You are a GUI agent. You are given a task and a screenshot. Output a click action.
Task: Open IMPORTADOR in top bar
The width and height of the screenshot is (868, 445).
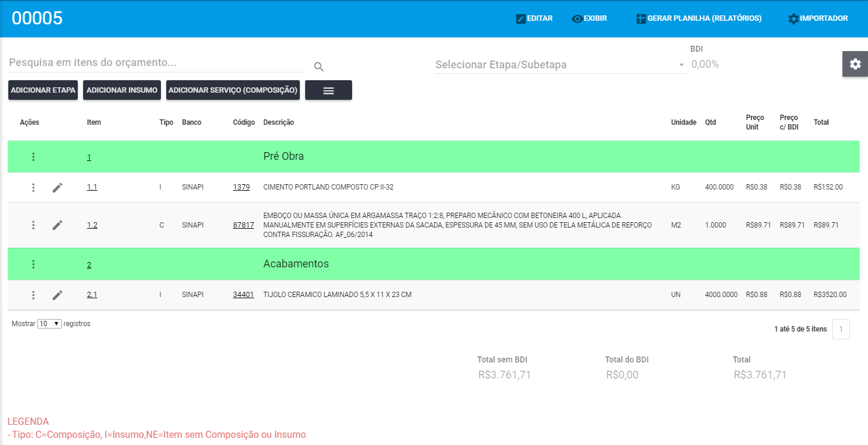tap(818, 18)
